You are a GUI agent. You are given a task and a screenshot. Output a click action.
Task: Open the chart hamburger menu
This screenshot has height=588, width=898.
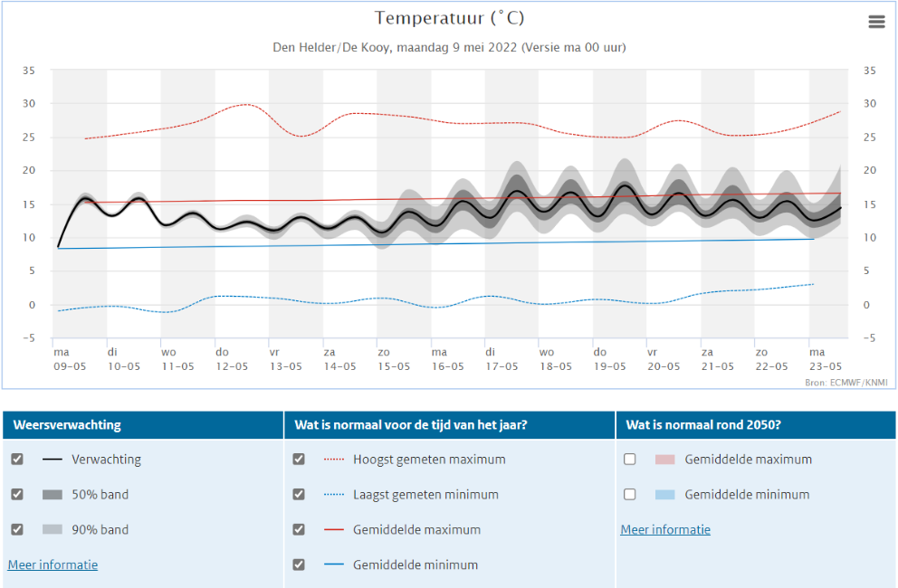[876, 22]
